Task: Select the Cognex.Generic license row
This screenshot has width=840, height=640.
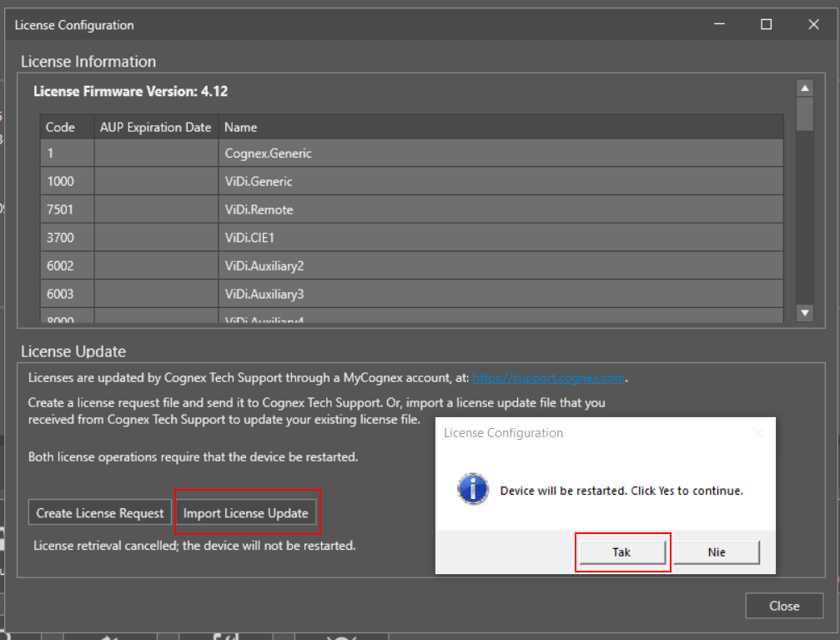Action: (334, 154)
